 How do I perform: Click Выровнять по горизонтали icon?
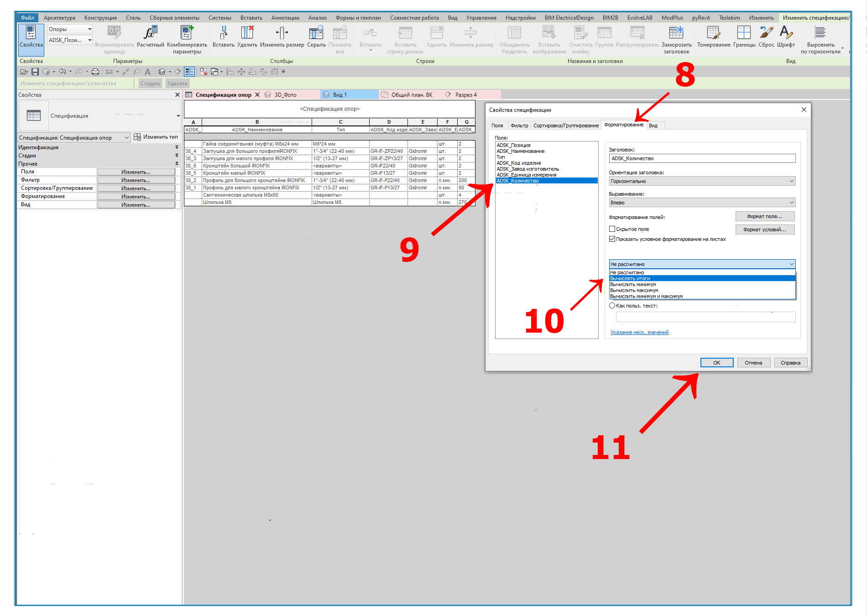coord(820,39)
